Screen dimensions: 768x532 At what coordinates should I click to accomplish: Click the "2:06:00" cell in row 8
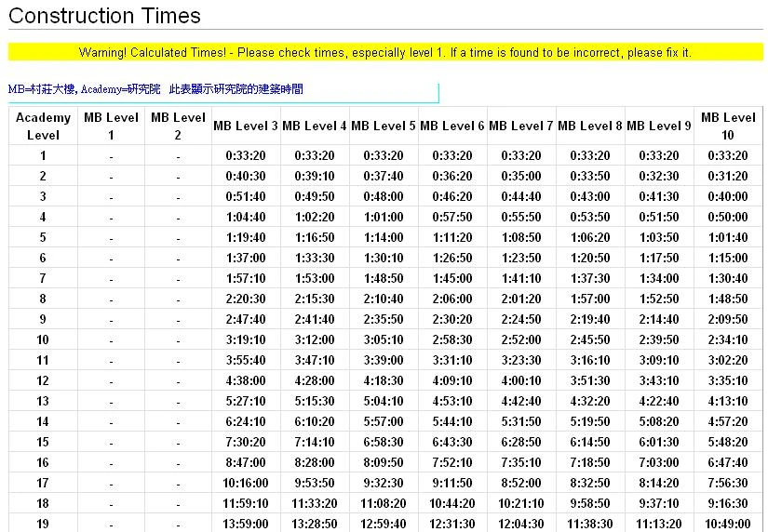tap(452, 299)
